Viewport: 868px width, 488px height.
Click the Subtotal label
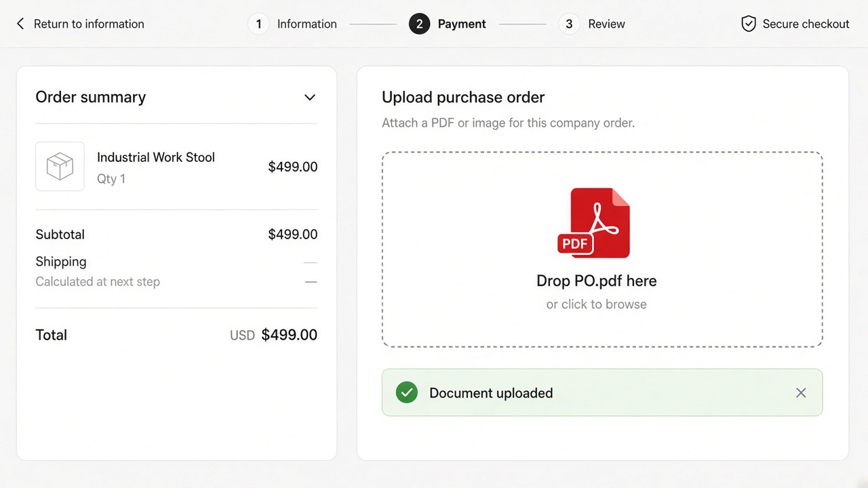click(60, 235)
